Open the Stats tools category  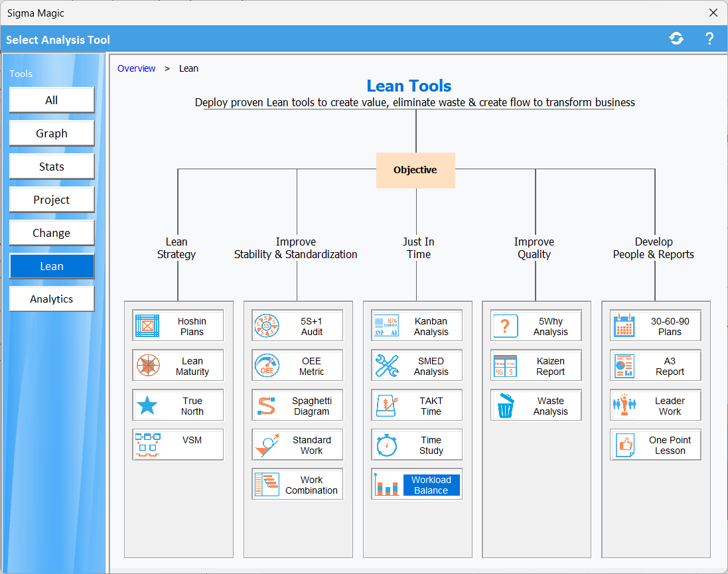point(52,167)
